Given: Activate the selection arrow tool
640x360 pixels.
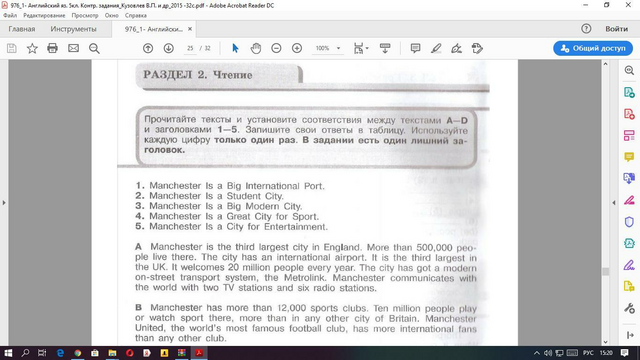Looking at the screenshot, I should [235, 48].
